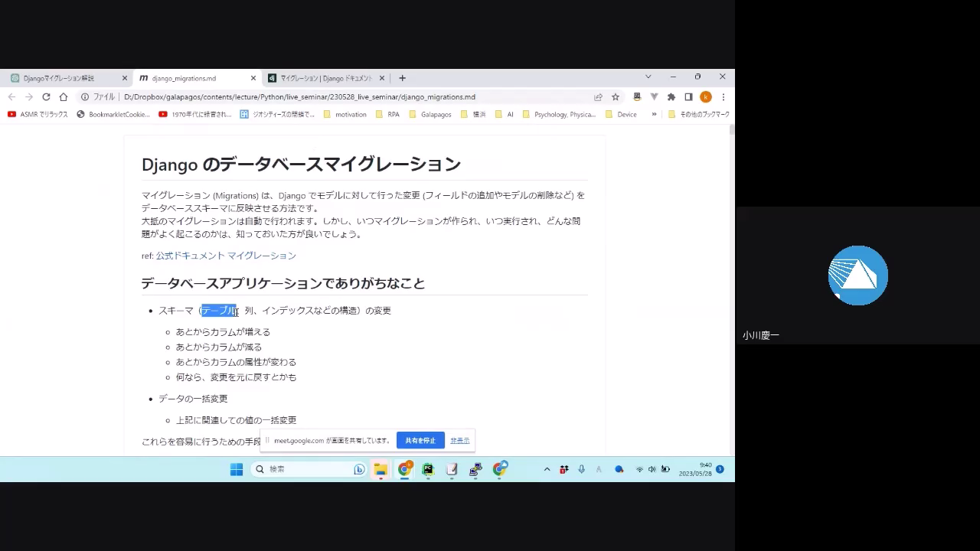Show more bookmarks with double chevron

point(654,114)
